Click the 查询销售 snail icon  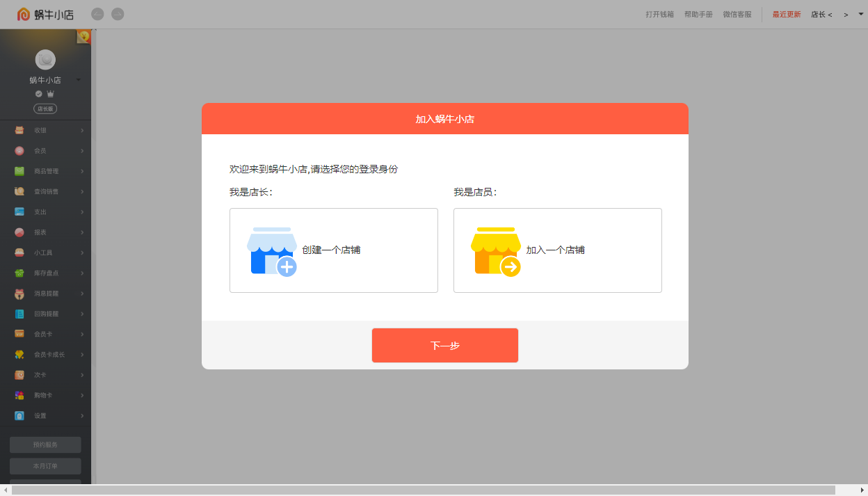(x=19, y=191)
